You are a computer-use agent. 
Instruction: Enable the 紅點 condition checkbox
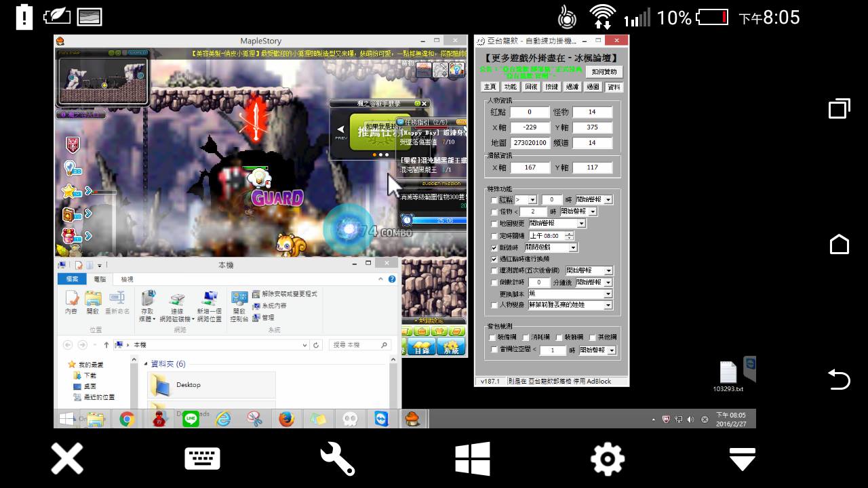pyautogui.click(x=494, y=200)
